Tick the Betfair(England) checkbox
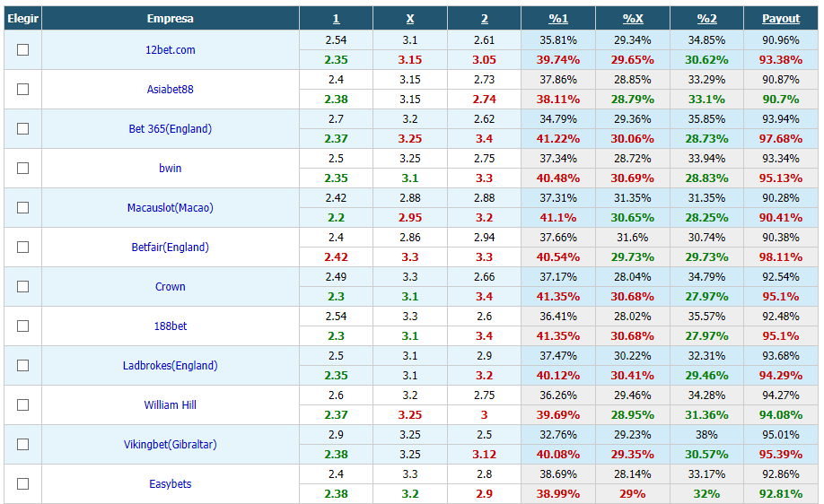 22,248
